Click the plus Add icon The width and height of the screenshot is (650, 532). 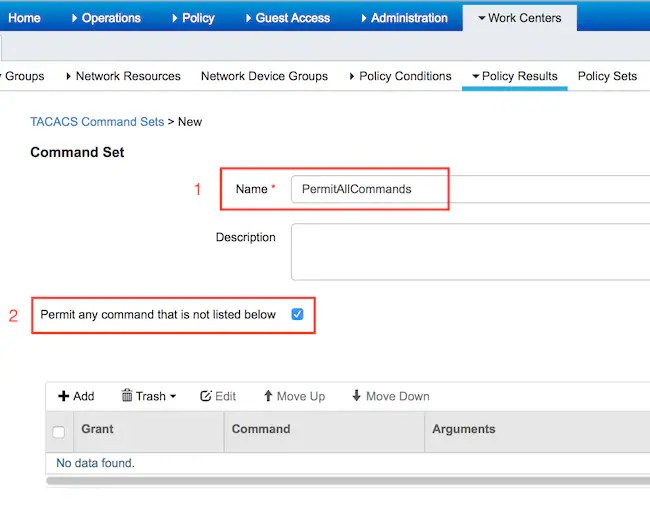point(63,396)
